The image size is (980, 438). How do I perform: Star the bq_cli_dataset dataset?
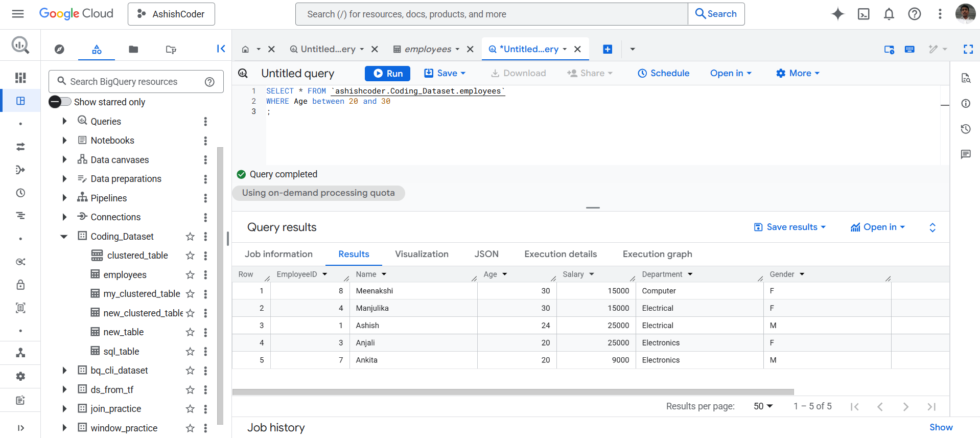190,371
